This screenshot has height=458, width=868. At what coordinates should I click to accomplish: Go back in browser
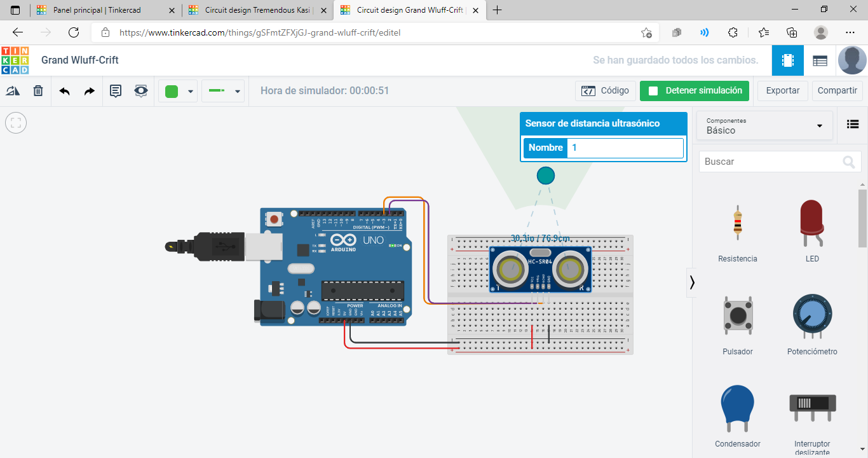click(x=18, y=32)
